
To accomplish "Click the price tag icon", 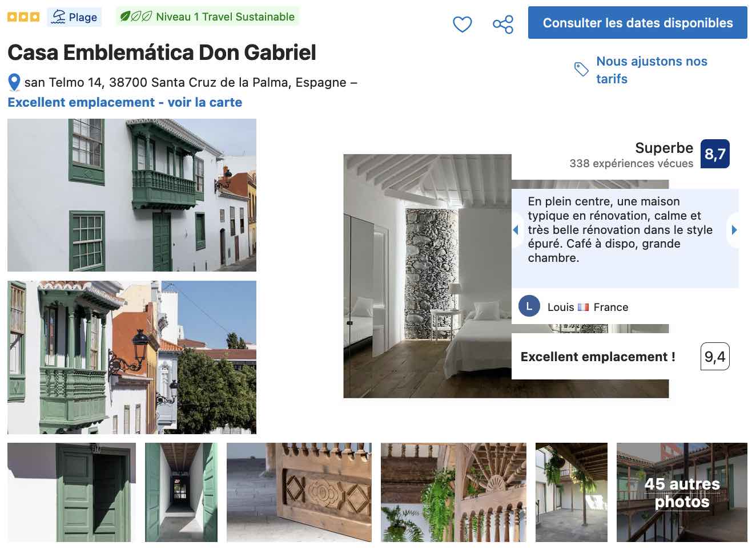I will tap(581, 70).
